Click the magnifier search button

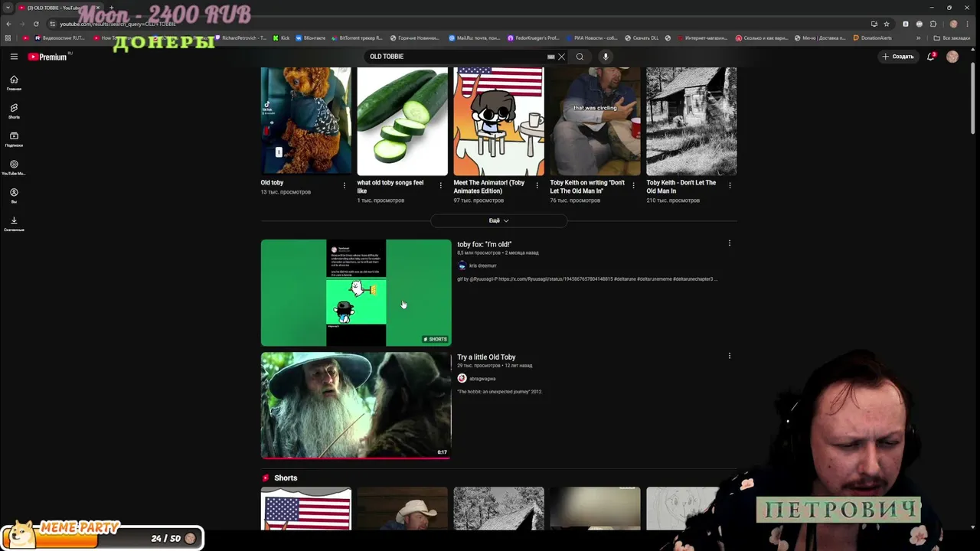[x=580, y=57]
